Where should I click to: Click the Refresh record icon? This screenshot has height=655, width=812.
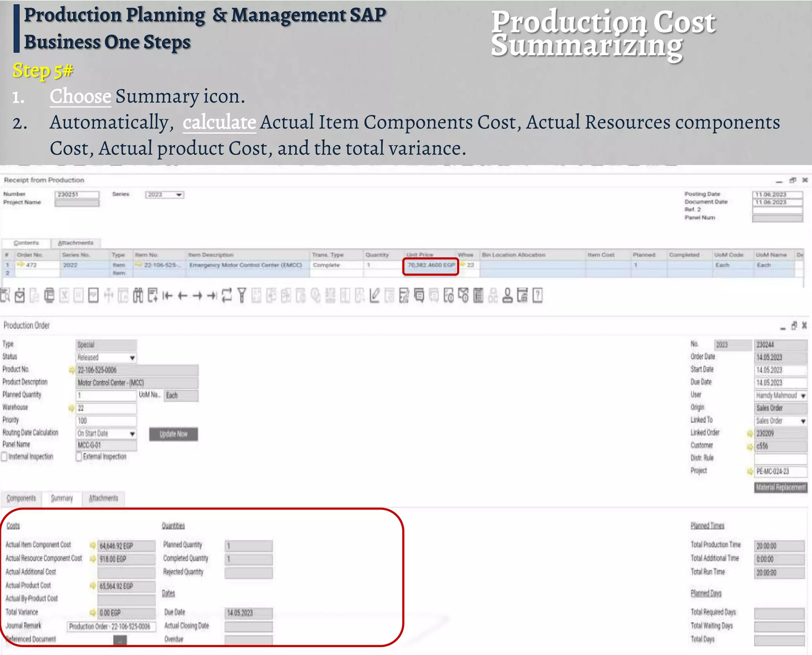click(227, 296)
